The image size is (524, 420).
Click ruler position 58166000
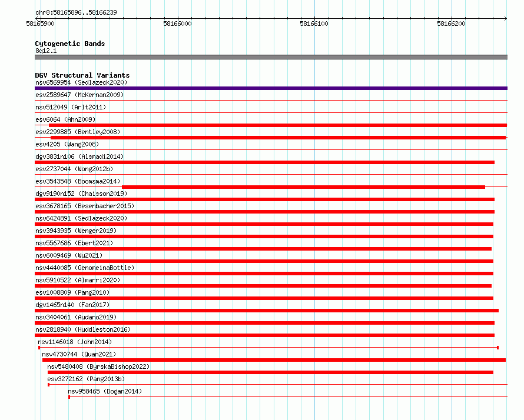coord(177,24)
